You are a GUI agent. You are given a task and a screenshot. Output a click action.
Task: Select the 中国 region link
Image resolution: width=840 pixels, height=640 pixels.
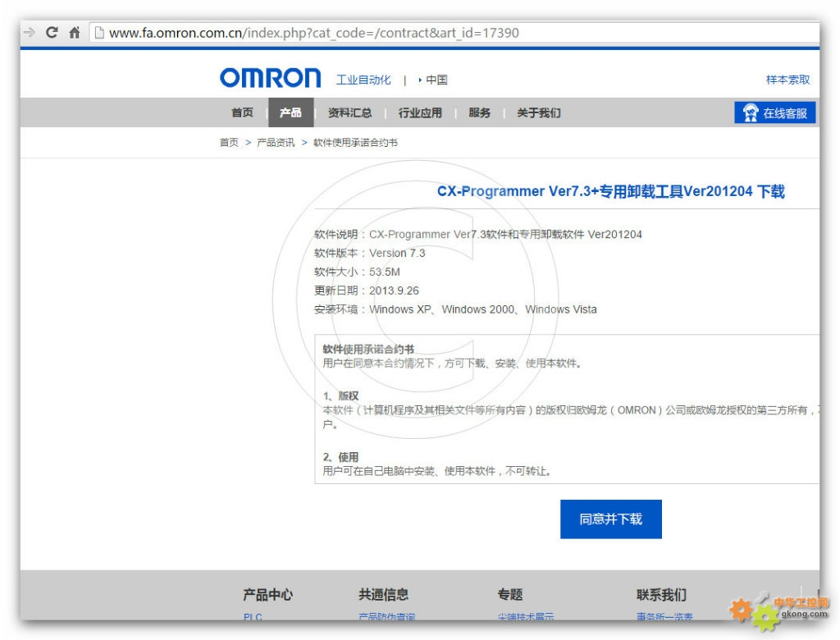(x=436, y=80)
